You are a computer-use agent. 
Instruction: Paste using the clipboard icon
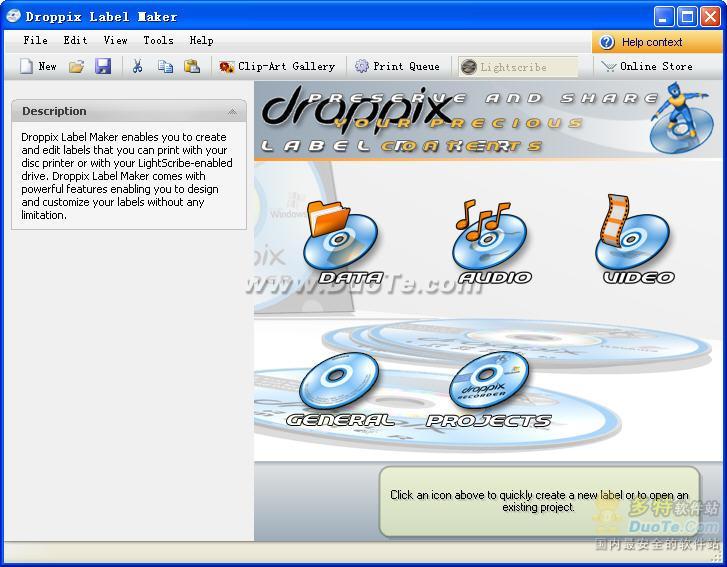point(192,66)
